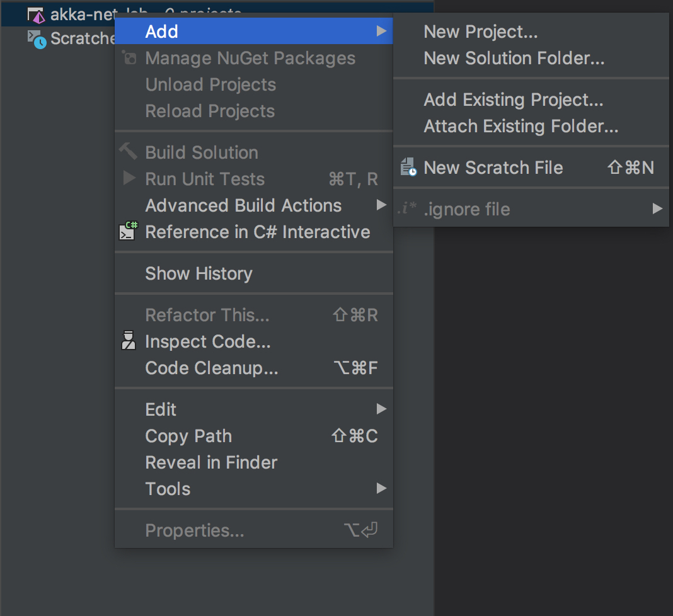The height and width of the screenshot is (616, 673).
Task: Expand the Edit submenu arrow
Action: tap(381, 409)
